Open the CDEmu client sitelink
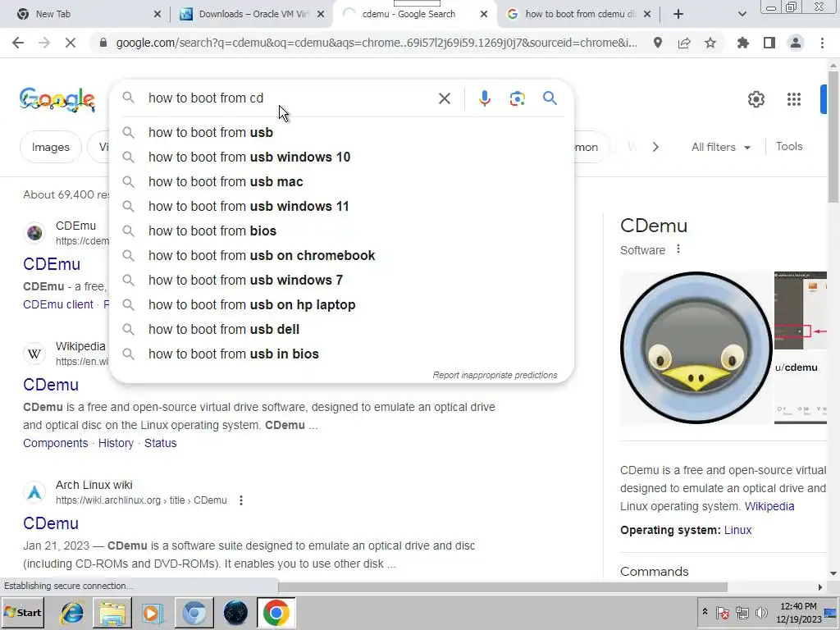840x630 pixels. [58, 304]
